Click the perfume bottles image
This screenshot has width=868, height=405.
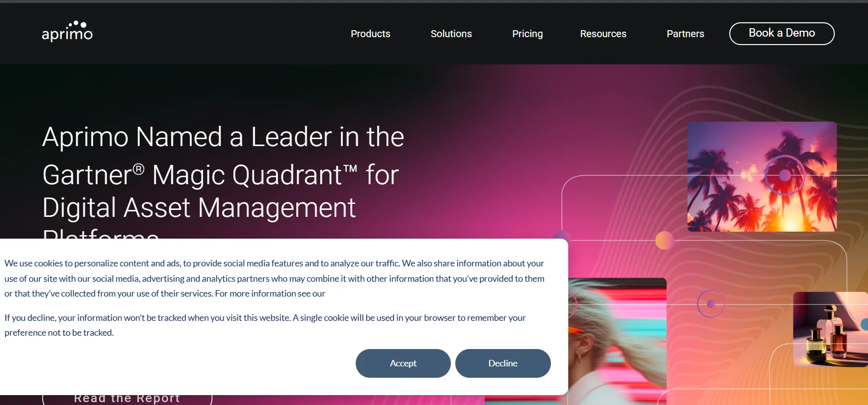click(830, 329)
